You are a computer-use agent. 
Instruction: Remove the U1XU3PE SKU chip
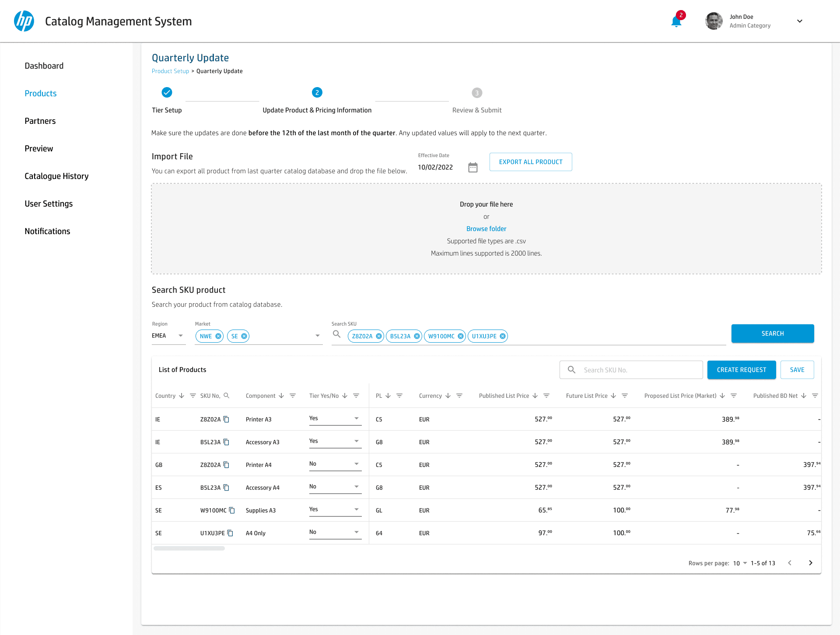tap(503, 336)
